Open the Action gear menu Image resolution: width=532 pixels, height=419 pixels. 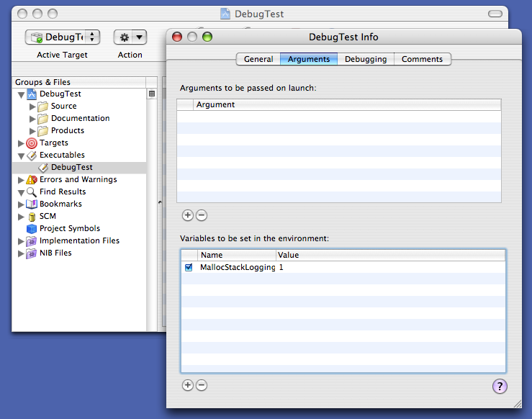pyautogui.click(x=130, y=37)
